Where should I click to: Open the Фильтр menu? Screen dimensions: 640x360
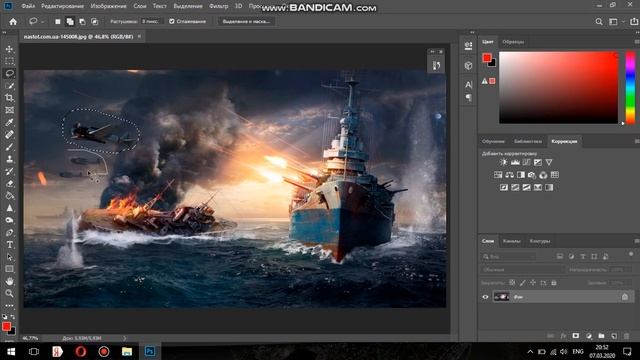(x=218, y=6)
